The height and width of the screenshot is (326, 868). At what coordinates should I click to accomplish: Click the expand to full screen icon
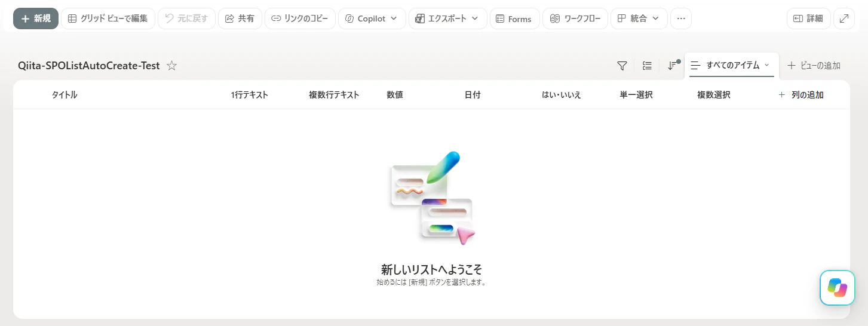pyautogui.click(x=844, y=19)
